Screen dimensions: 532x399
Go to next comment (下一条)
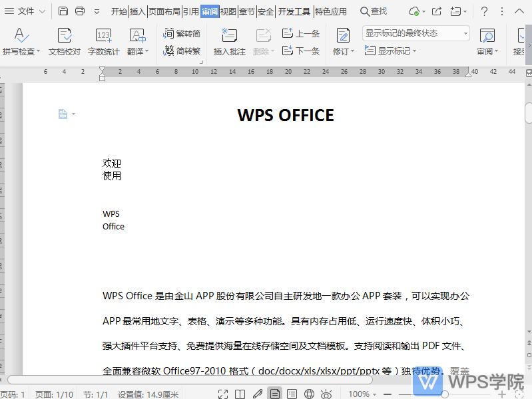click(x=301, y=51)
